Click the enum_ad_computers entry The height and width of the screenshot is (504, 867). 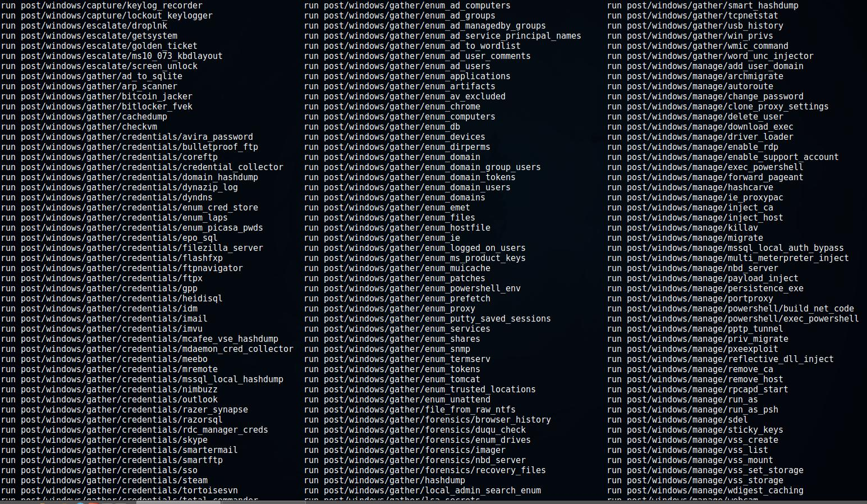pos(407,6)
